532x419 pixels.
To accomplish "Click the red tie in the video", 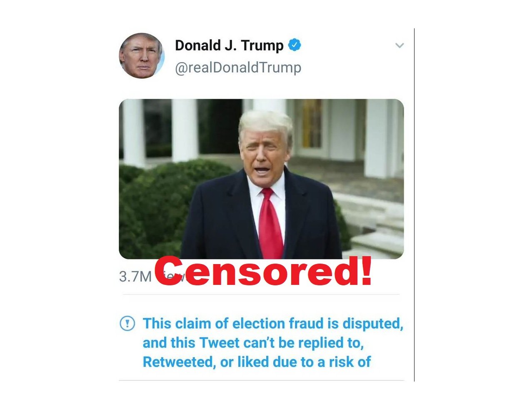I will [x=270, y=223].
